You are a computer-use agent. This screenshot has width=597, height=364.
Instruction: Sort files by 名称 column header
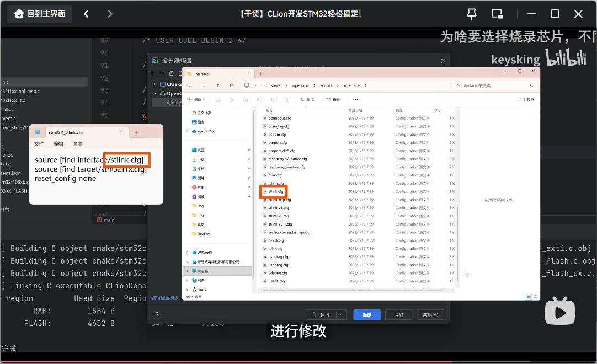pos(270,110)
